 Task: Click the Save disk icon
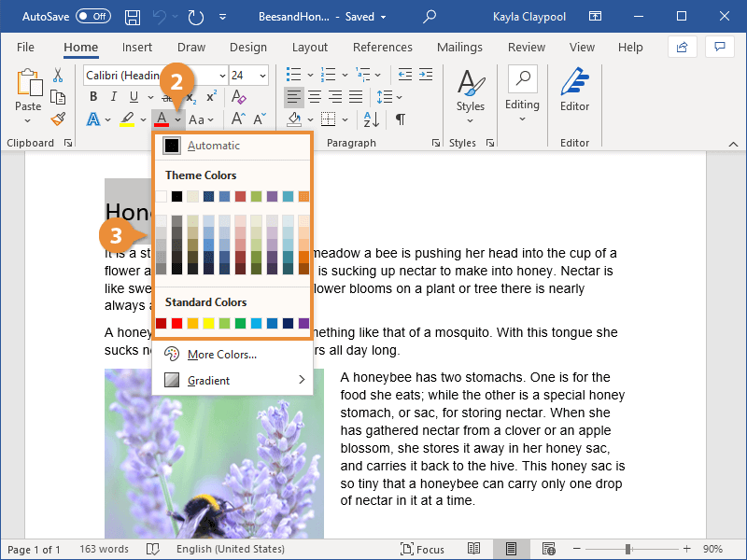[133, 17]
